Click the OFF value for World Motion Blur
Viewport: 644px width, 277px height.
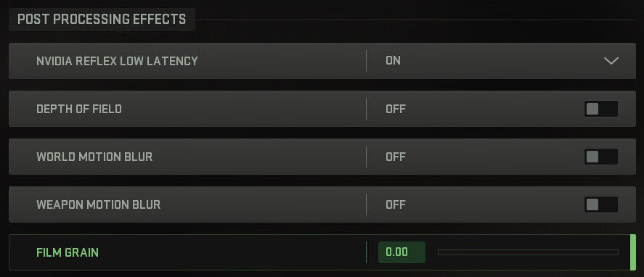396,157
